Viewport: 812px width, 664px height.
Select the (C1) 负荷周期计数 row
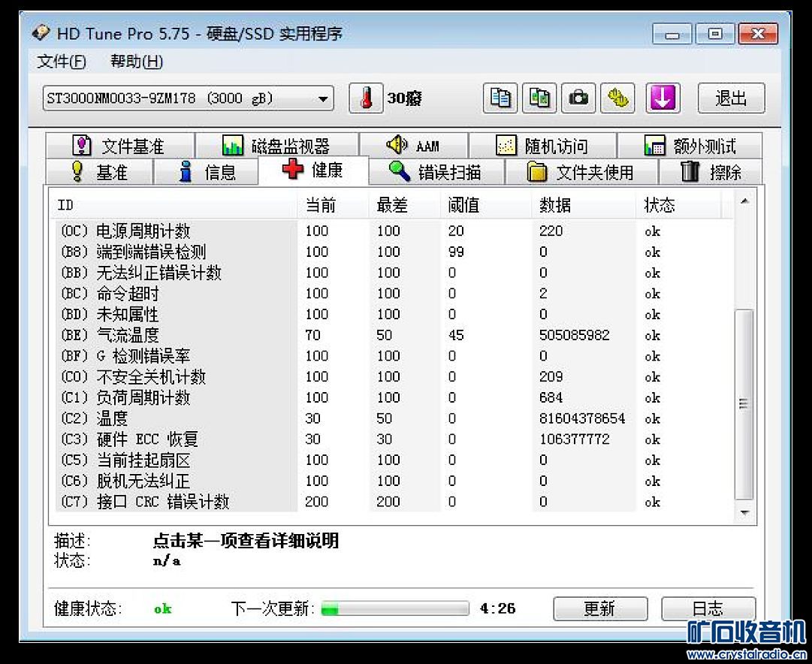pos(394,397)
